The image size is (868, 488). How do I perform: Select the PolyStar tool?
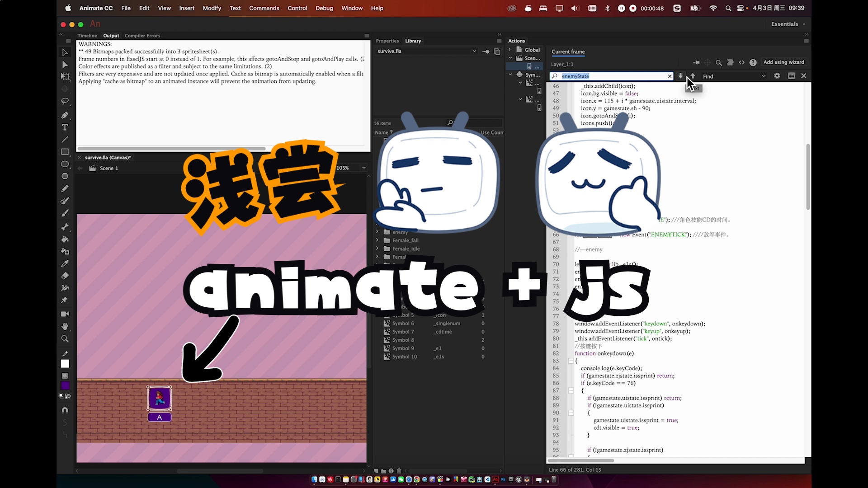[x=65, y=176]
